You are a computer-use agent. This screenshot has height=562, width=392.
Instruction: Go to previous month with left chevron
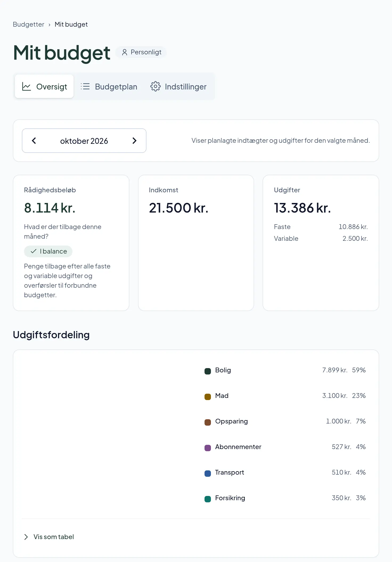pos(34,141)
